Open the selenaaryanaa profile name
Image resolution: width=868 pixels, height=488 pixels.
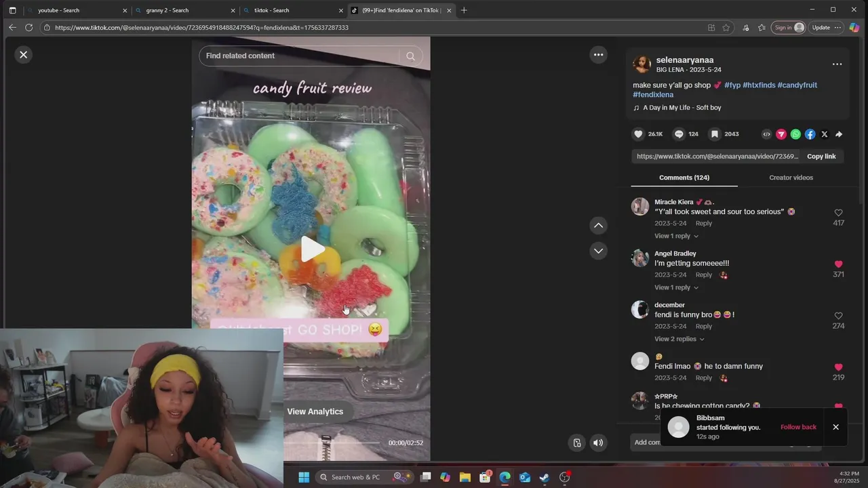tap(685, 60)
